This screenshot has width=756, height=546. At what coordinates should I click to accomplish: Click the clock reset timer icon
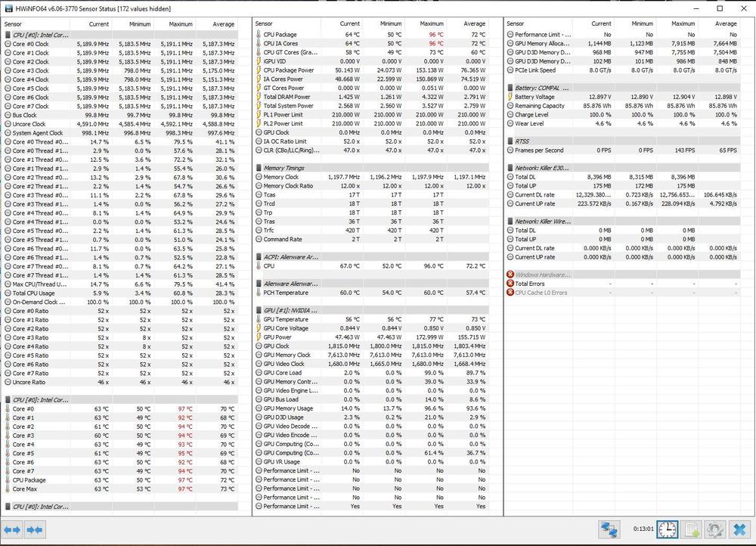click(x=667, y=530)
